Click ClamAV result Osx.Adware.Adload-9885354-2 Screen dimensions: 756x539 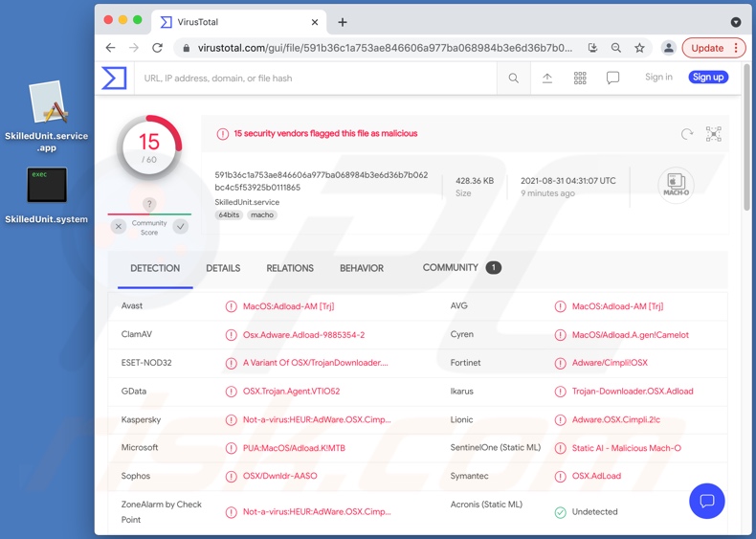tap(303, 335)
